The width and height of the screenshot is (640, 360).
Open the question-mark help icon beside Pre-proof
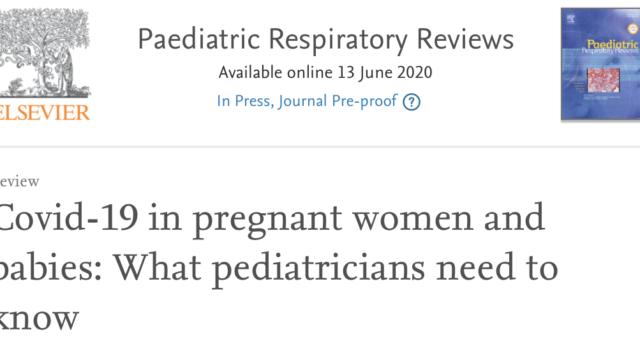411,102
